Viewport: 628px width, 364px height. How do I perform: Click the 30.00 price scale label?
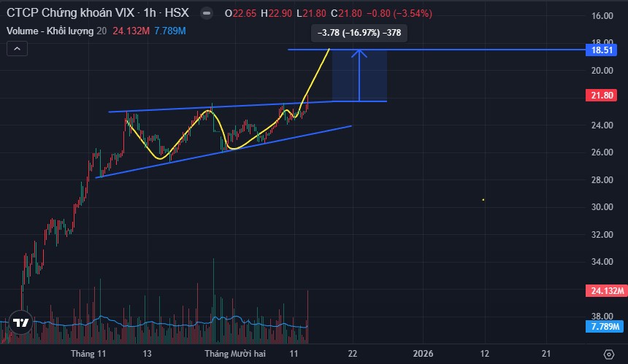[602, 207]
